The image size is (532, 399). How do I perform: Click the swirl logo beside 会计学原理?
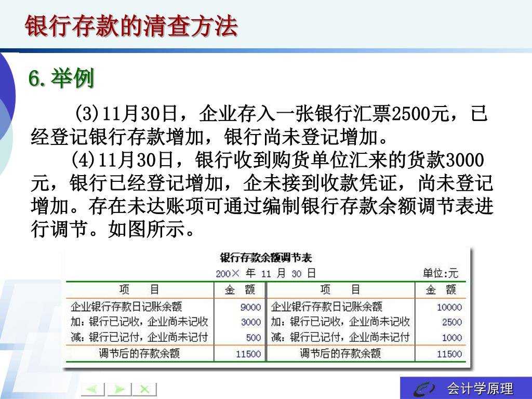click(424, 389)
